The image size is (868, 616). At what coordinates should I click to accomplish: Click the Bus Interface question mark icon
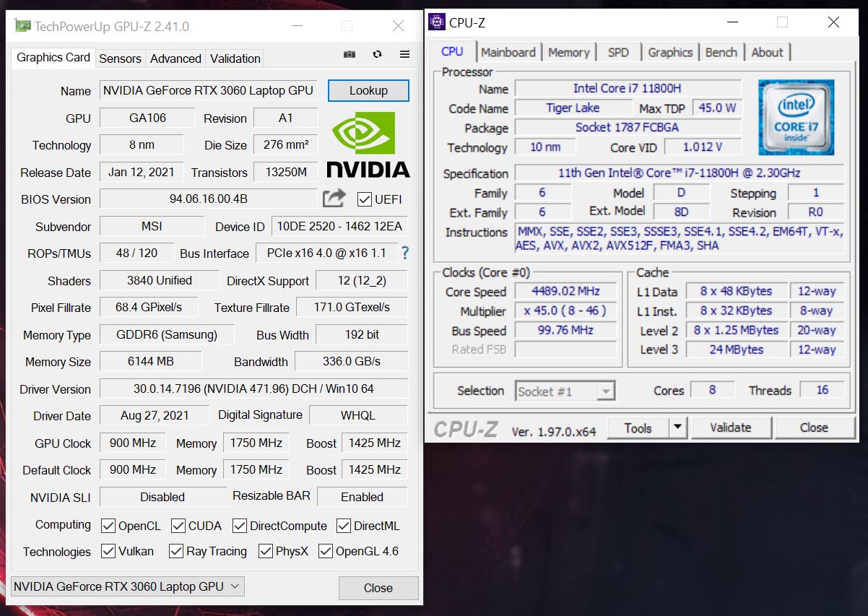405,253
